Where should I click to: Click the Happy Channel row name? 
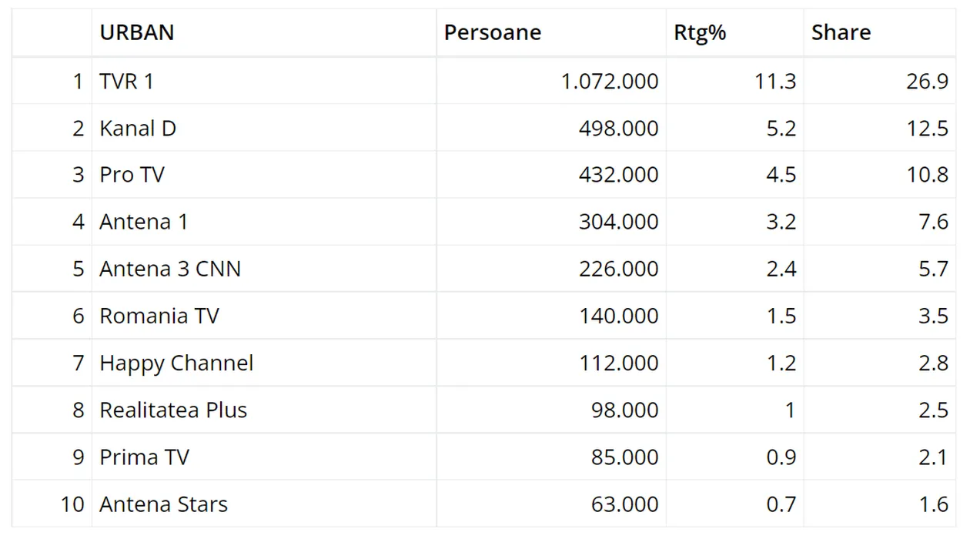176,363
